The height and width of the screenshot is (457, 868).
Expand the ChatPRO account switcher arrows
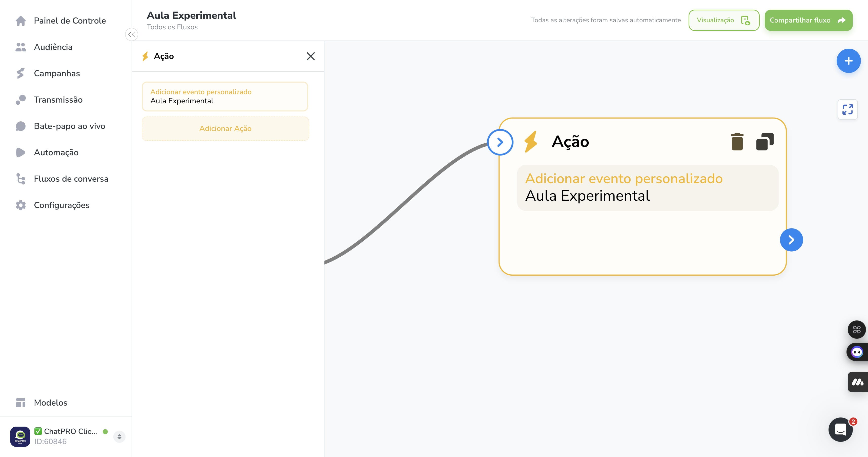(119, 437)
